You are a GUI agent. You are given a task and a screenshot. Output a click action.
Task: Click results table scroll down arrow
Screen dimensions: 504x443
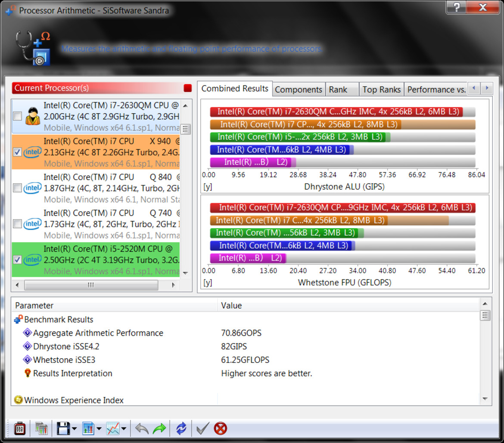485,399
